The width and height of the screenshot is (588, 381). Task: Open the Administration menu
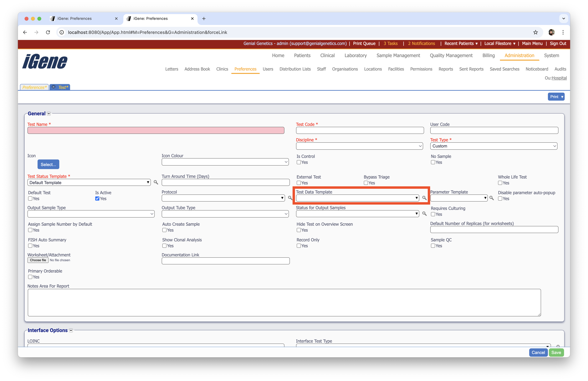519,55
